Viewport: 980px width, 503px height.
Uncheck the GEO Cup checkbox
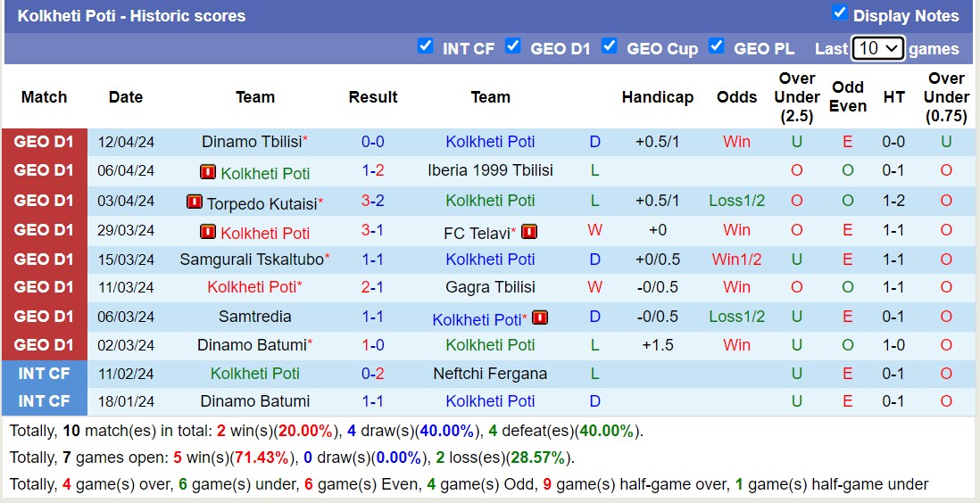[610, 46]
